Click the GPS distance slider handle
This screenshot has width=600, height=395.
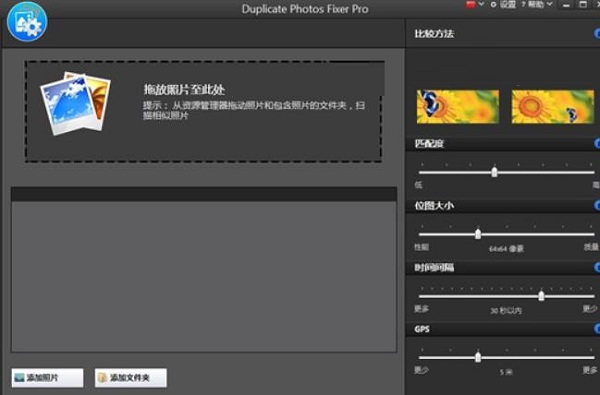tap(478, 357)
